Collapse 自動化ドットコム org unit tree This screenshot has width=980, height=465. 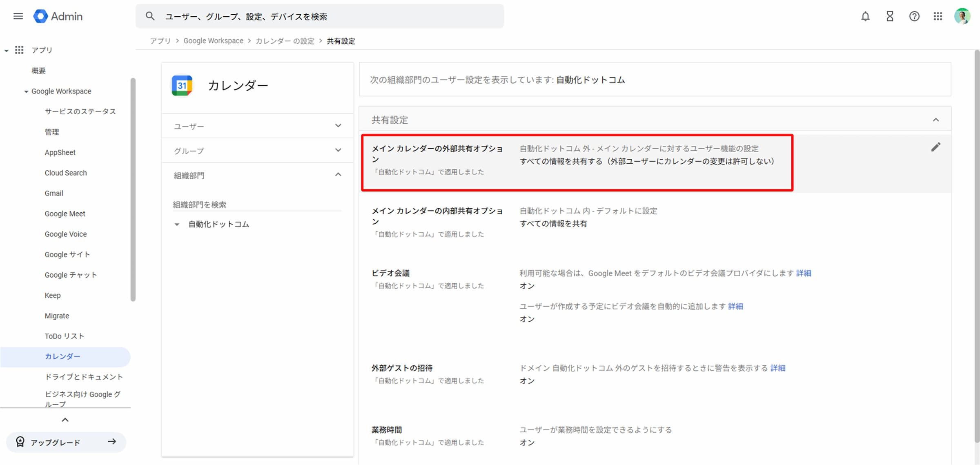[x=177, y=225]
